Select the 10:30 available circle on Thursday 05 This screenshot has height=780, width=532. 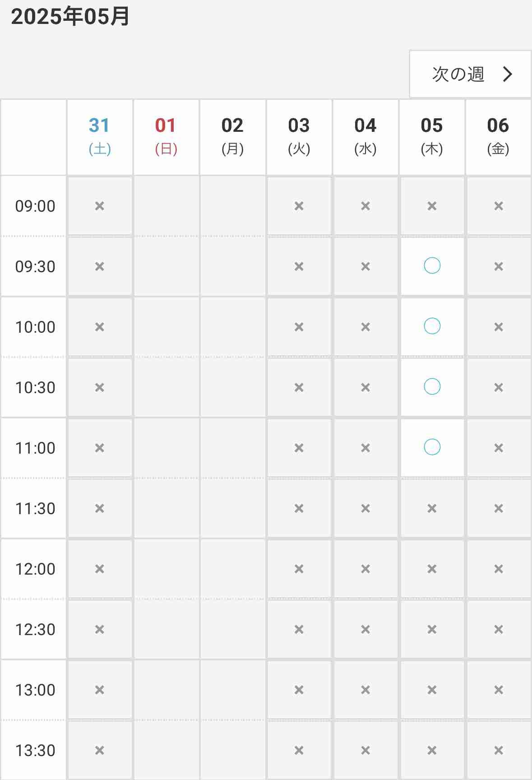pos(432,386)
